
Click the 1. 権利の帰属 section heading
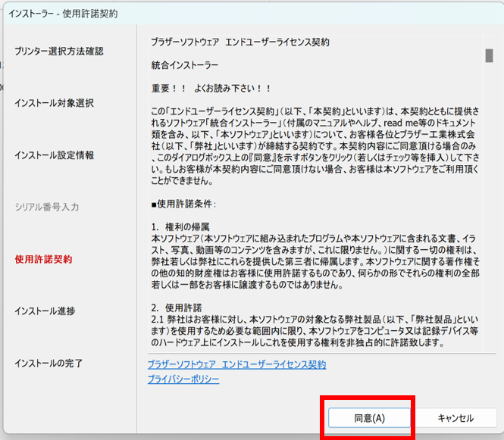pyautogui.click(x=180, y=227)
